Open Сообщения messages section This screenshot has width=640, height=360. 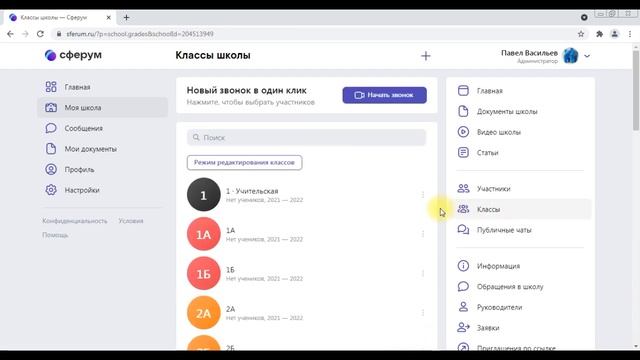(74, 128)
